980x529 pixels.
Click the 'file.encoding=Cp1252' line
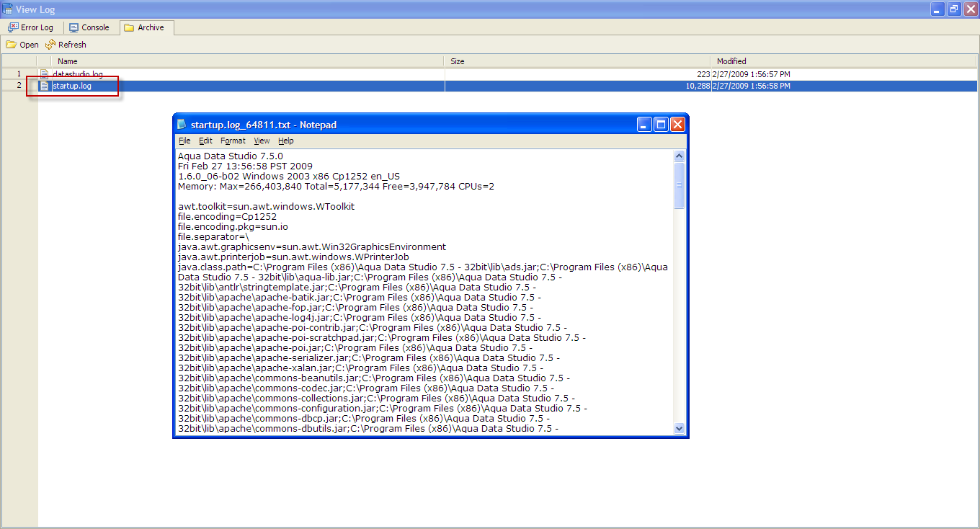(x=227, y=216)
